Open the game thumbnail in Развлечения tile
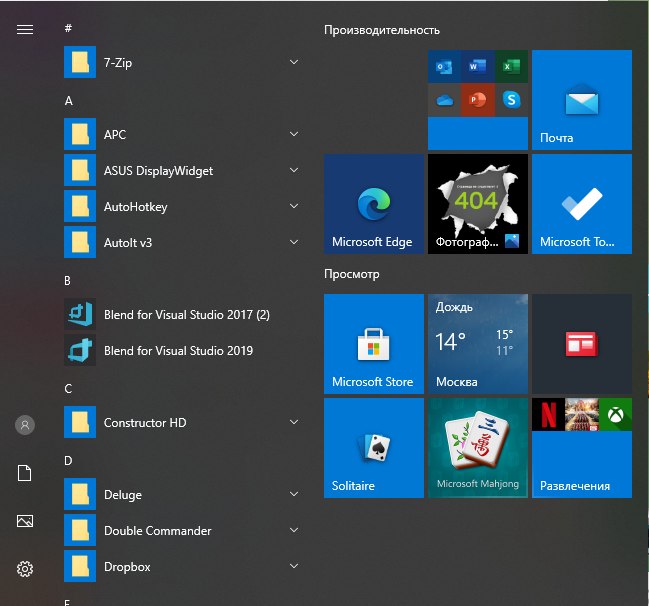 pyautogui.click(x=582, y=414)
